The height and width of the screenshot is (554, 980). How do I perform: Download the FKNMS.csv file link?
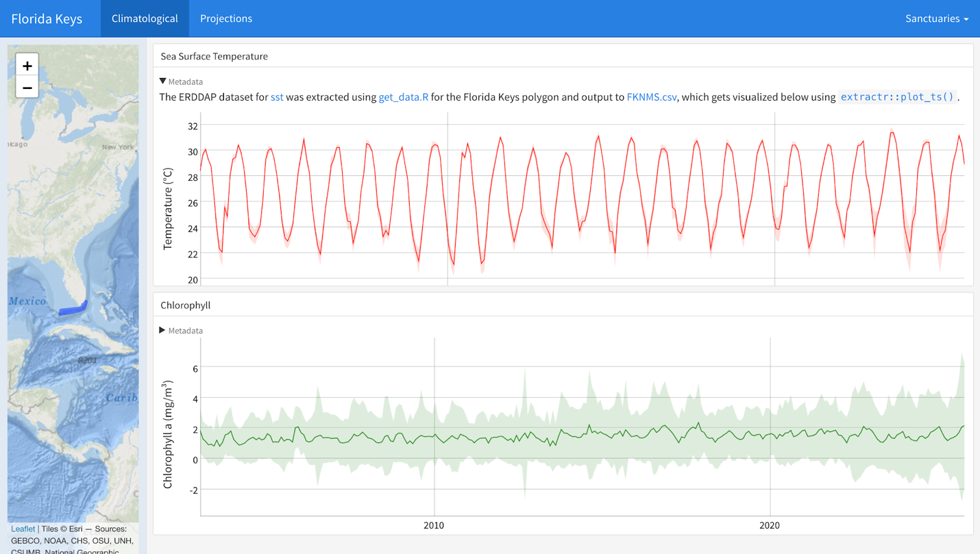pos(651,97)
